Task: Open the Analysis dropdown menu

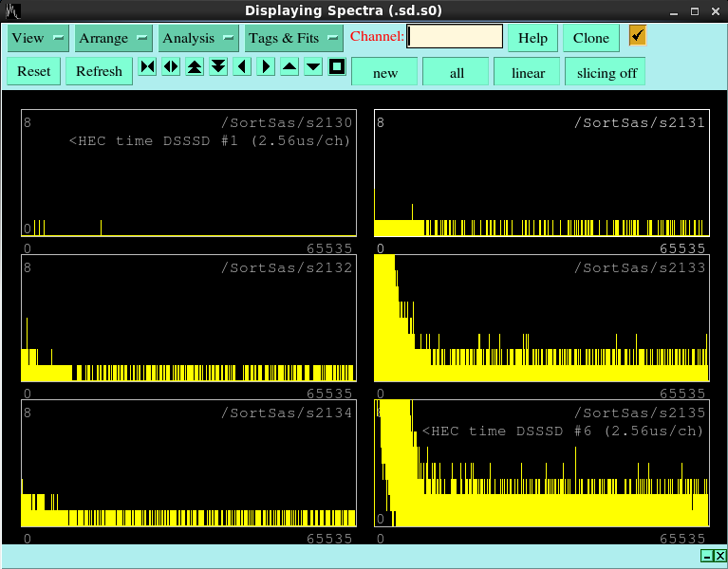Action: coord(198,38)
